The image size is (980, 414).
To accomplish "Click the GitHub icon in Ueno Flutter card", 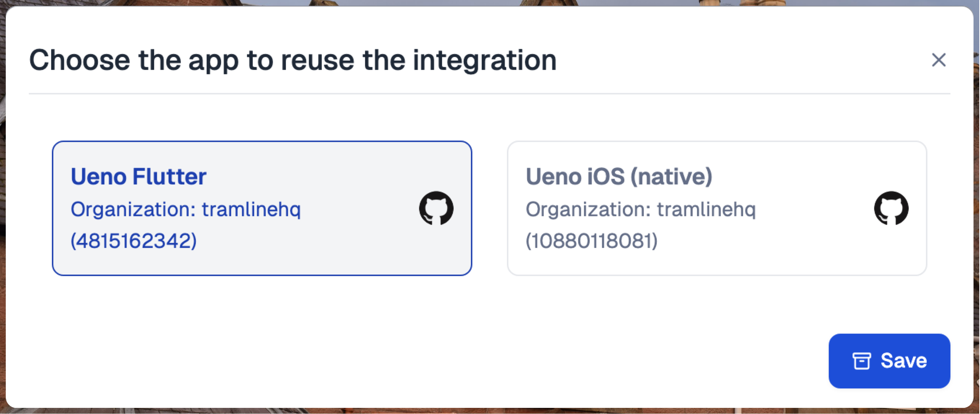I will (436, 208).
